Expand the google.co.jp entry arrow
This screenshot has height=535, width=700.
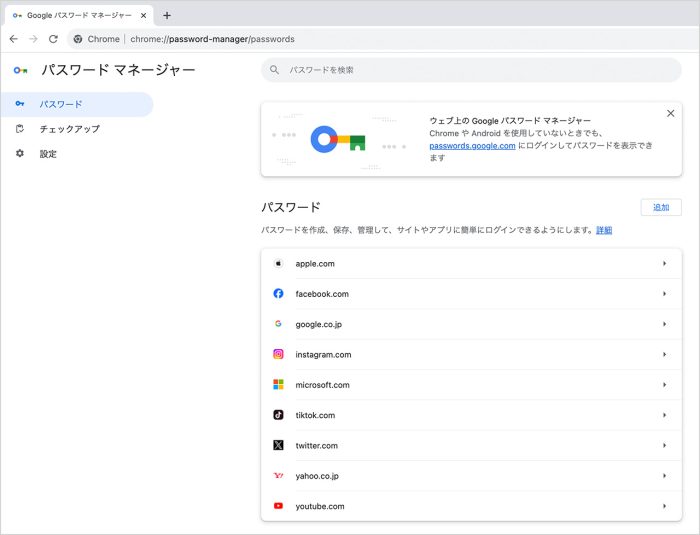(664, 324)
